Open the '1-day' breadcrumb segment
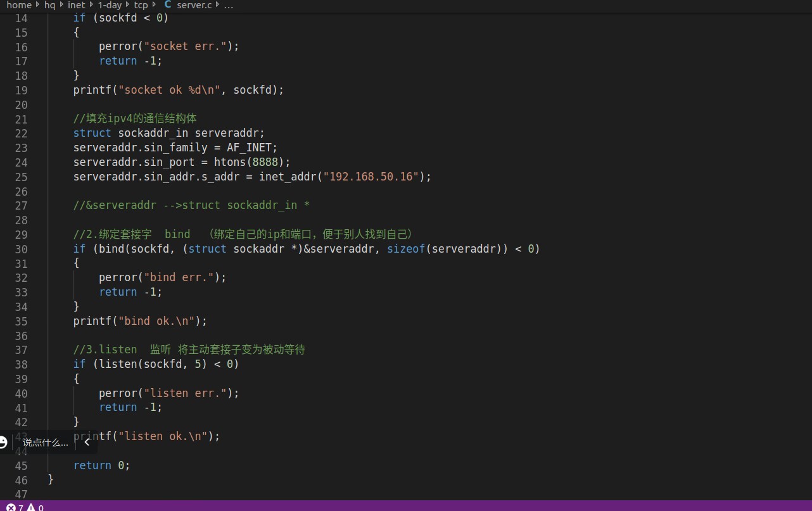 point(110,5)
